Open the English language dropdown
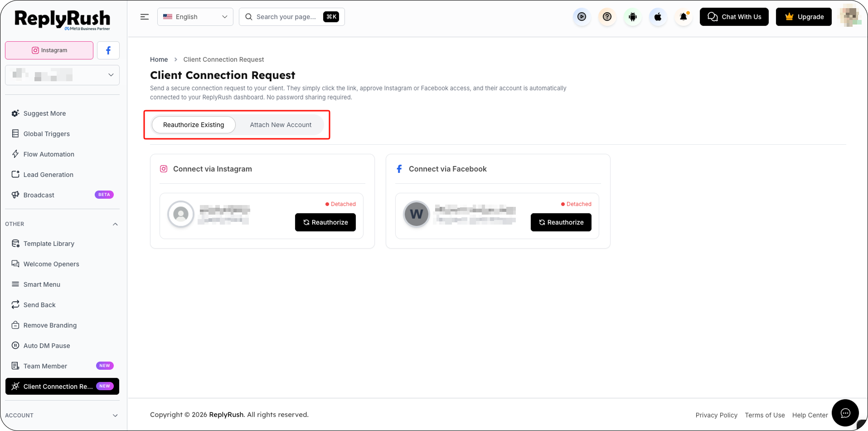 (195, 17)
